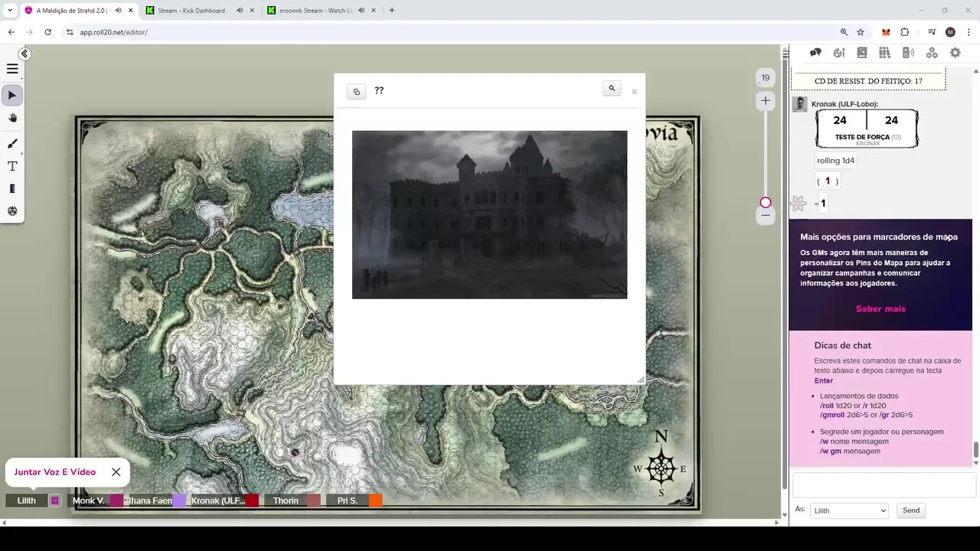Open the Jukebox audio tab
The height and width of the screenshot is (551, 980).
click(x=908, y=53)
